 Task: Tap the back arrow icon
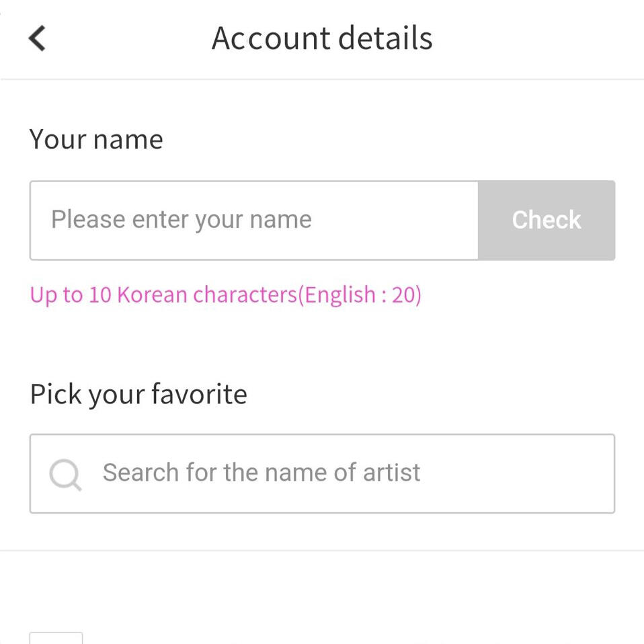[37, 38]
